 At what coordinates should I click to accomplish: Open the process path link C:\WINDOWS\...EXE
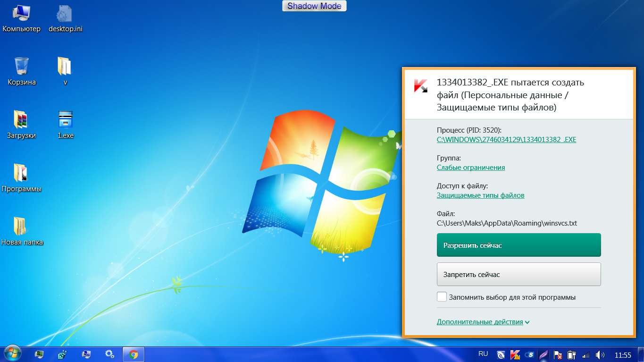tap(506, 140)
